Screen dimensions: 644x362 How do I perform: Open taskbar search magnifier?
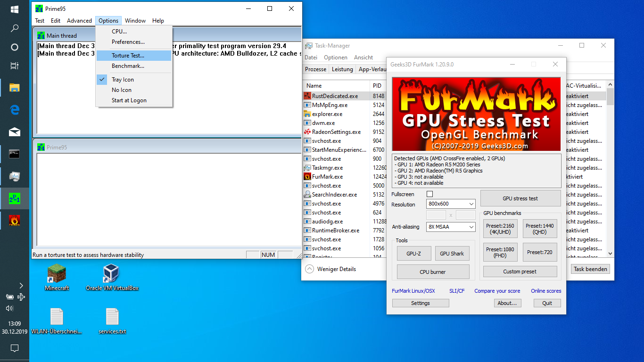point(14,28)
